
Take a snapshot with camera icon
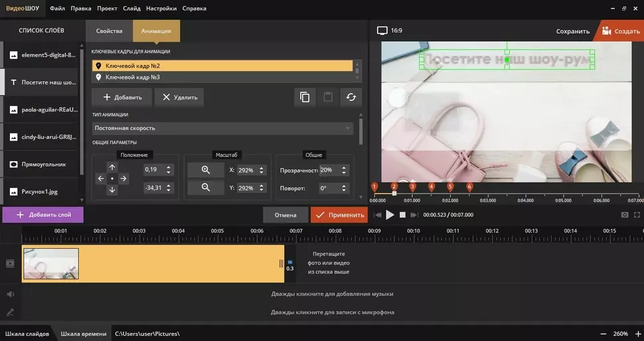(x=625, y=215)
